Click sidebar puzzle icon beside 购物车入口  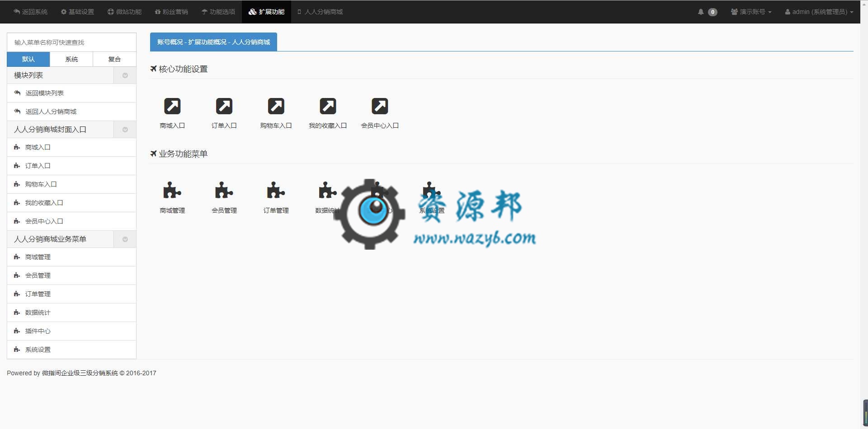pos(17,184)
